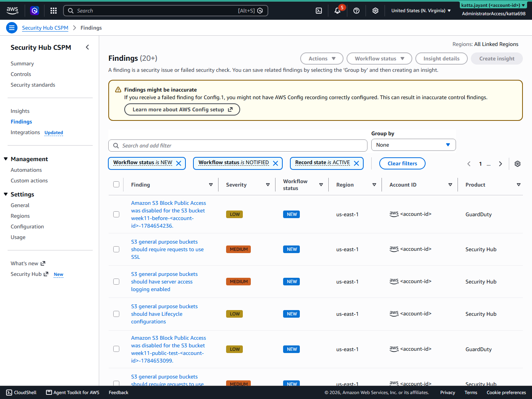This screenshot has height=399, width=532.
Task: Toggle the hamburger navigation menu icon
Action: (12, 28)
